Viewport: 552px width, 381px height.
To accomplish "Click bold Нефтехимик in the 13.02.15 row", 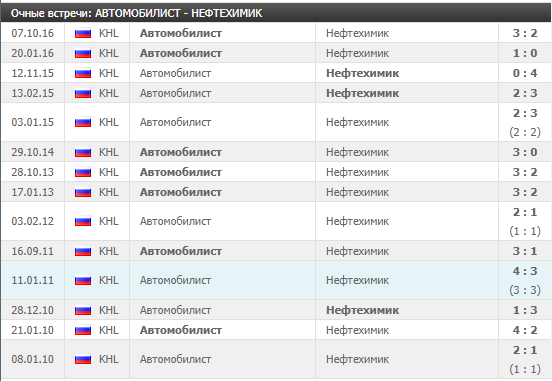I will pyautogui.click(x=363, y=93).
